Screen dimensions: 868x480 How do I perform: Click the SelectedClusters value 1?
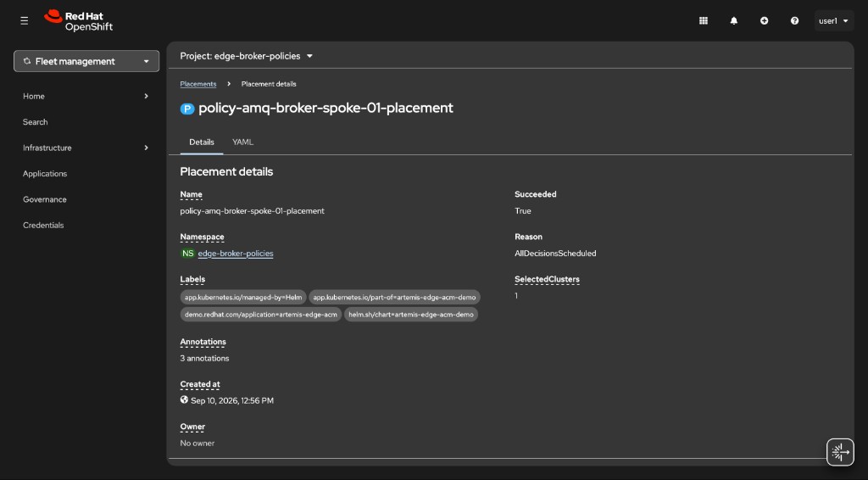click(x=516, y=296)
